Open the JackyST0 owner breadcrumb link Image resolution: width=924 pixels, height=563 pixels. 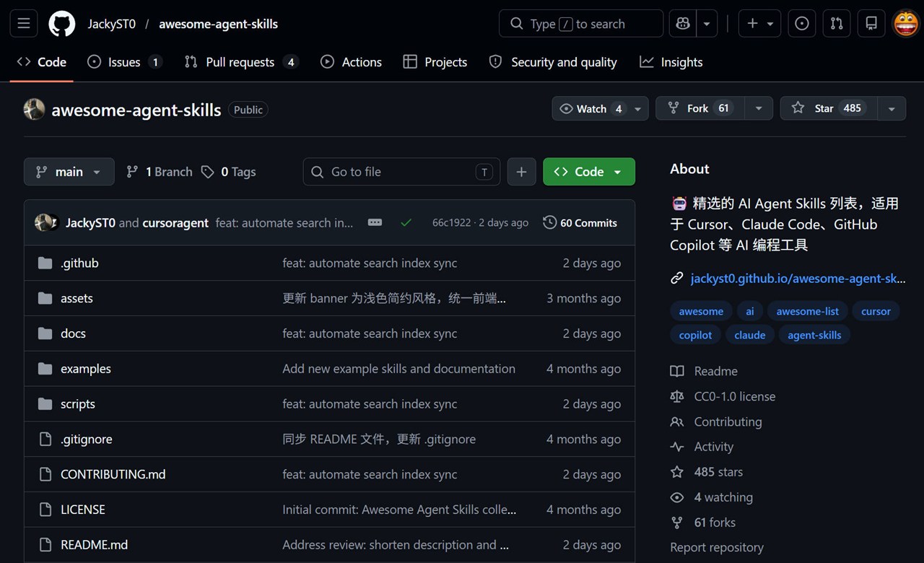(x=112, y=24)
